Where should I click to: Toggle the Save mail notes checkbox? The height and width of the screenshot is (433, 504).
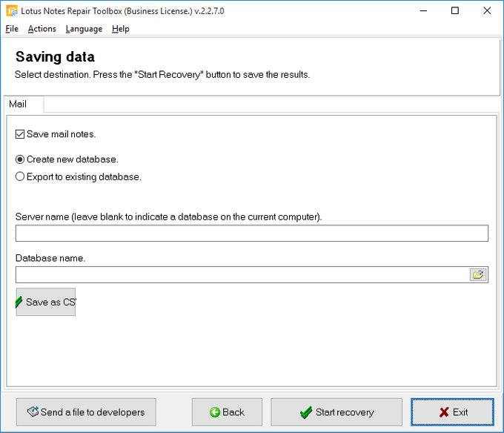[x=20, y=134]
